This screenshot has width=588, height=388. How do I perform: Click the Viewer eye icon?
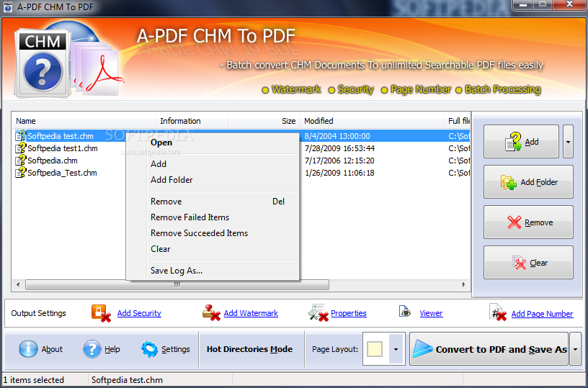click(405, 312)
